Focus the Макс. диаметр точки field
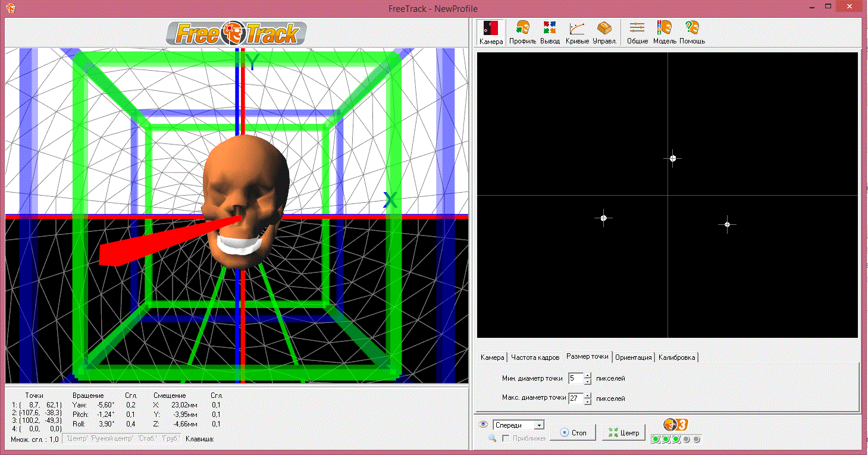This screenshot has height=455, width=868. click(x=576, y=398)
